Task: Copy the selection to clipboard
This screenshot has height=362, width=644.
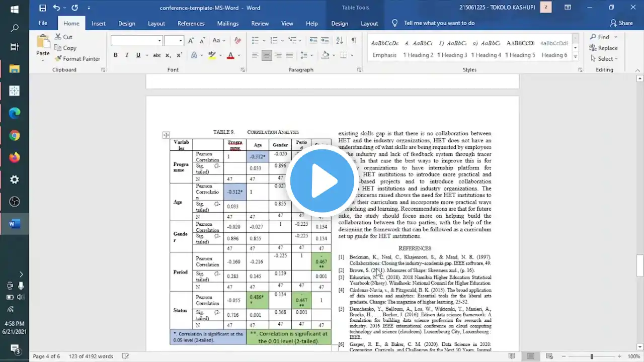Action: coord(65,48)
